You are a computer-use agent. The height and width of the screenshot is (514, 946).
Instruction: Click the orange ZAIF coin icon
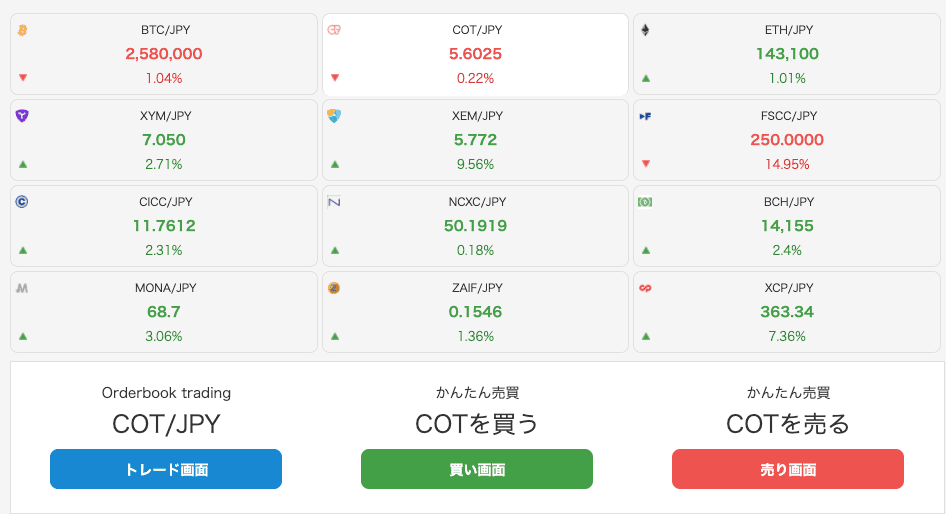pyautogui.click(x=334, y=288)
